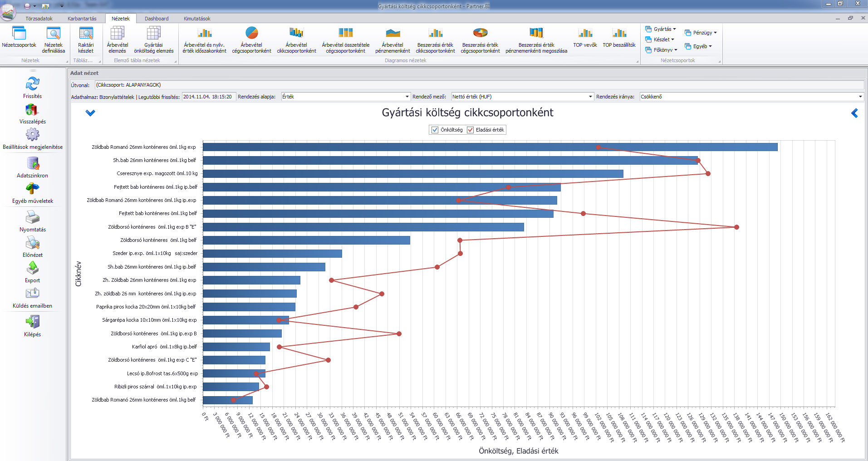Click the Frissítés refresh icon
Image resolution: width=868 pixels, height=461 pixels.
coord(32,84)
